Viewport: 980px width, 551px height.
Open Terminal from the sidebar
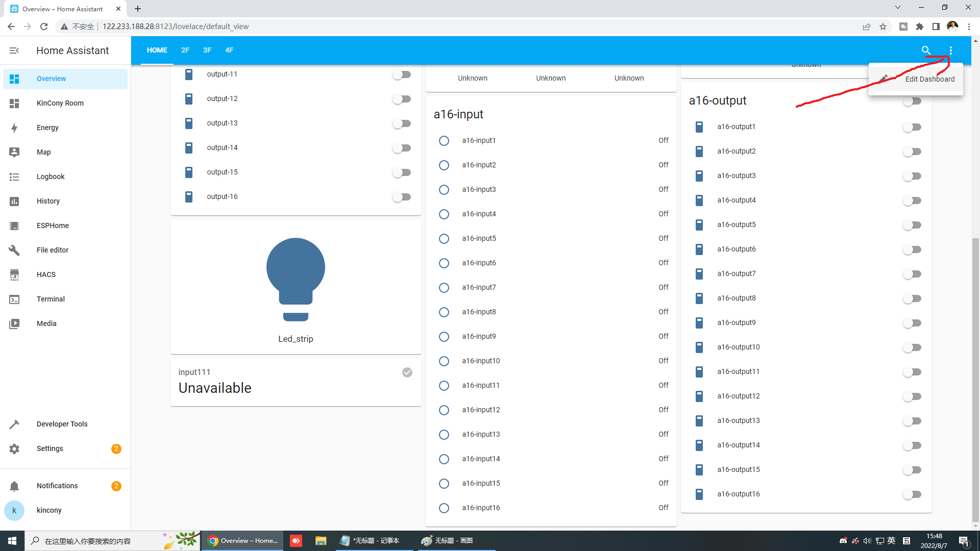click(51, 299)
